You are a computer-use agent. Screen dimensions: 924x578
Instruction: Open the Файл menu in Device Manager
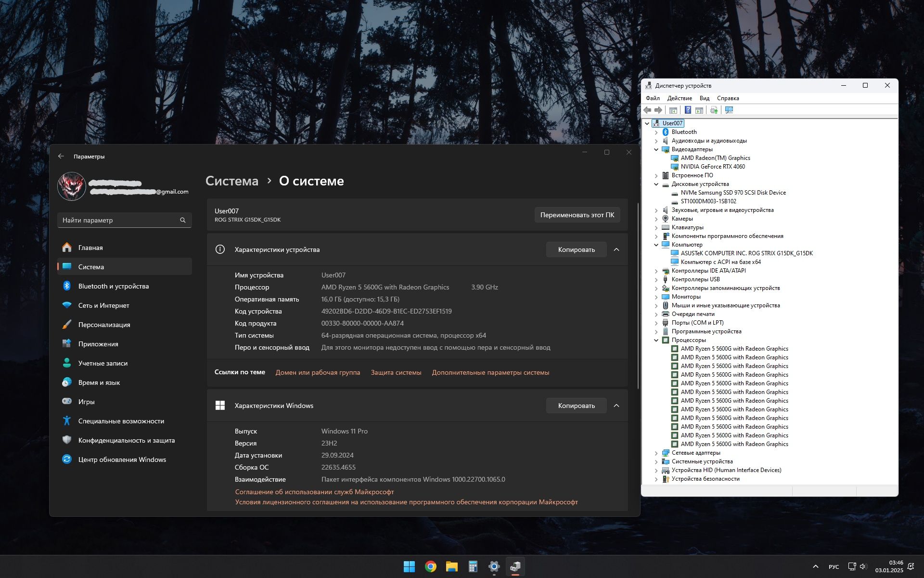pos(653,98)
